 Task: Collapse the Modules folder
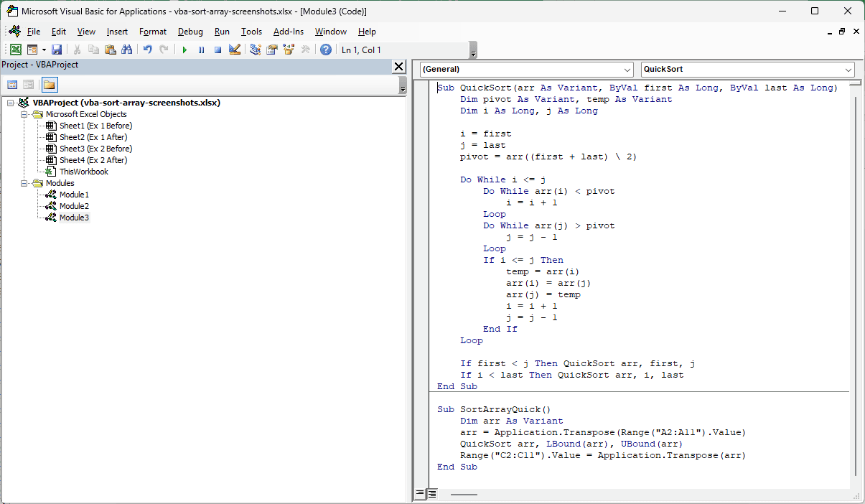pyautogui.click(x=24, y=183)
